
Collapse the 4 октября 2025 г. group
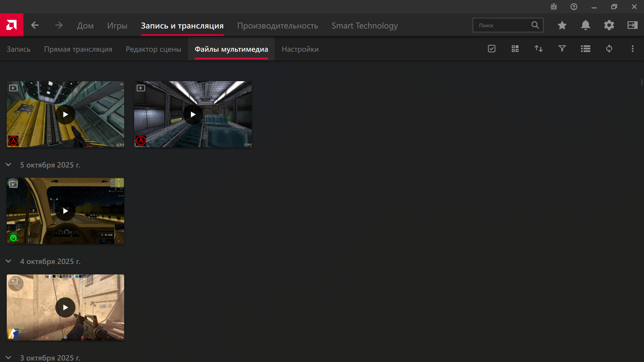coord(8,261)
